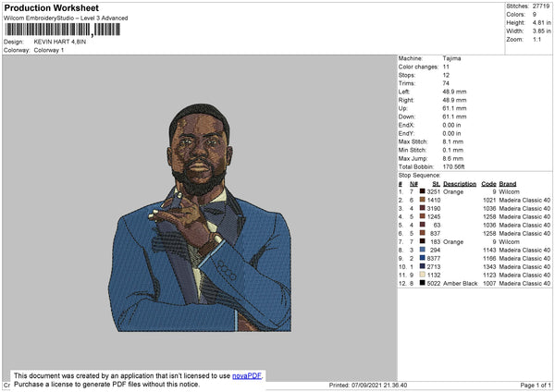Click code 1166 in the stop sequence
Screen dimensions: 555x392
489,258
